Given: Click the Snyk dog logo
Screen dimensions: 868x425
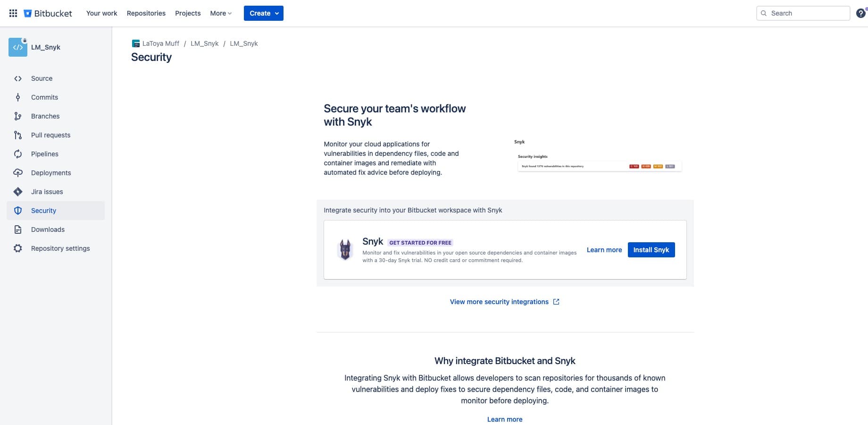Looking at the screenshot, I should coord(346,250).
